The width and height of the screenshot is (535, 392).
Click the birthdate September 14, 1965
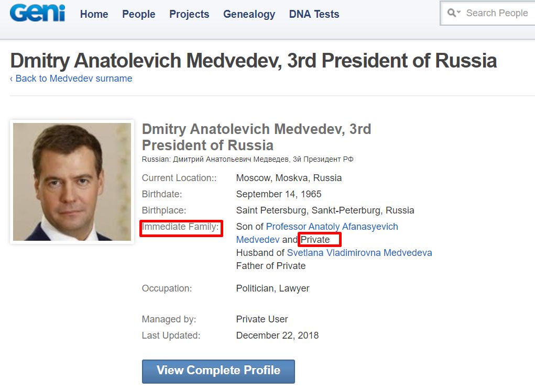pos(279,194)
